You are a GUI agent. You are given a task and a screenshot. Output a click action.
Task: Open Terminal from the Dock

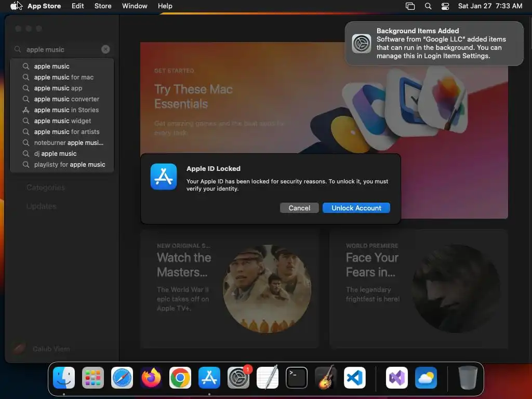pos(297,378)
